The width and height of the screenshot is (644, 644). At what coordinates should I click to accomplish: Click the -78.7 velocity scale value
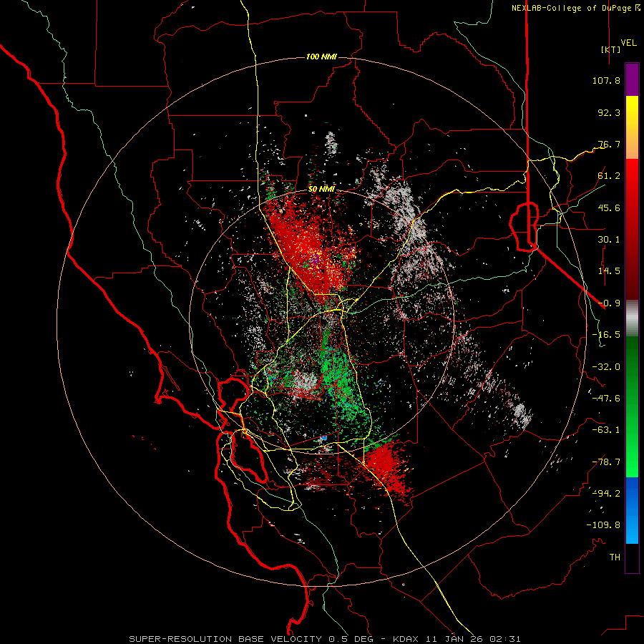(x=606, y=462)
